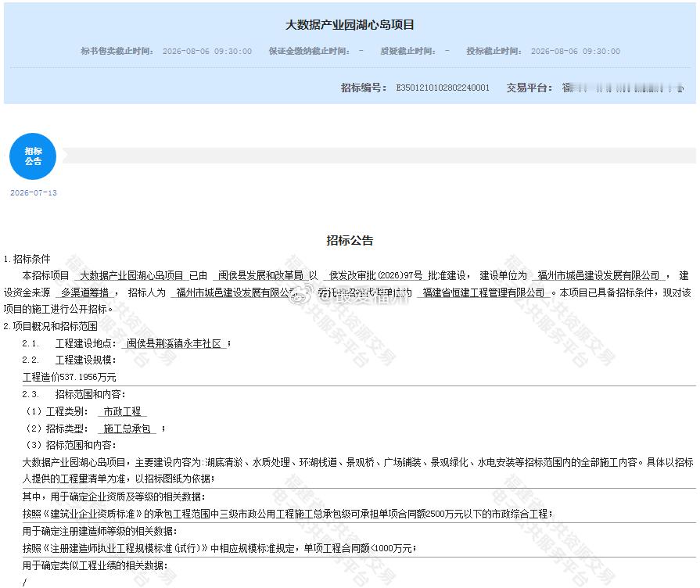This screenshot has width=700, height=588.
Task: Click the 投标截止时间 label
Action: 494,51
